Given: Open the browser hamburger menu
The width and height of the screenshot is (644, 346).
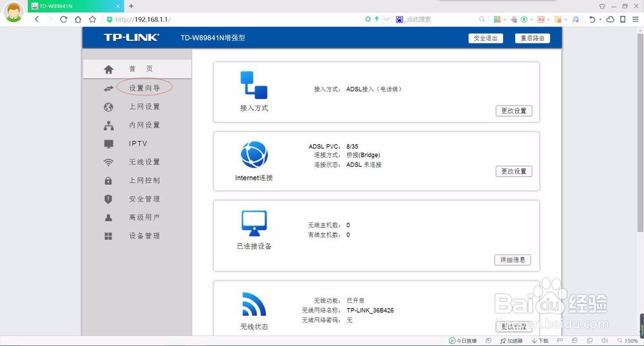Looking at the screenshot, I should pos(636,19).
